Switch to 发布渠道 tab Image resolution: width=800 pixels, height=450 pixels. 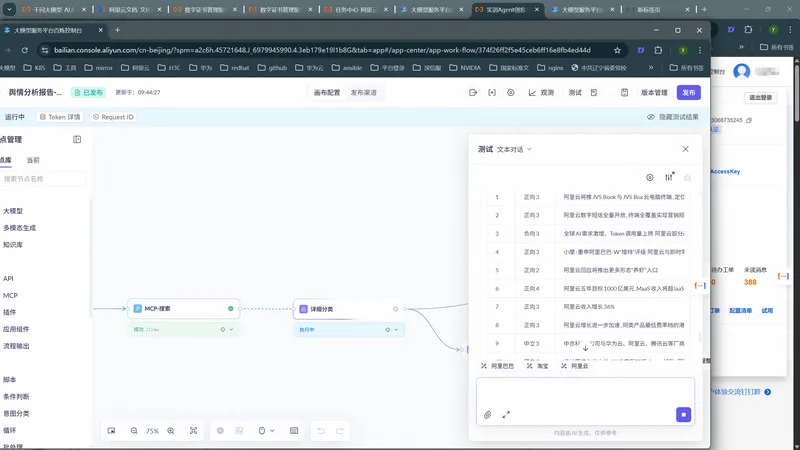[364, 93]
